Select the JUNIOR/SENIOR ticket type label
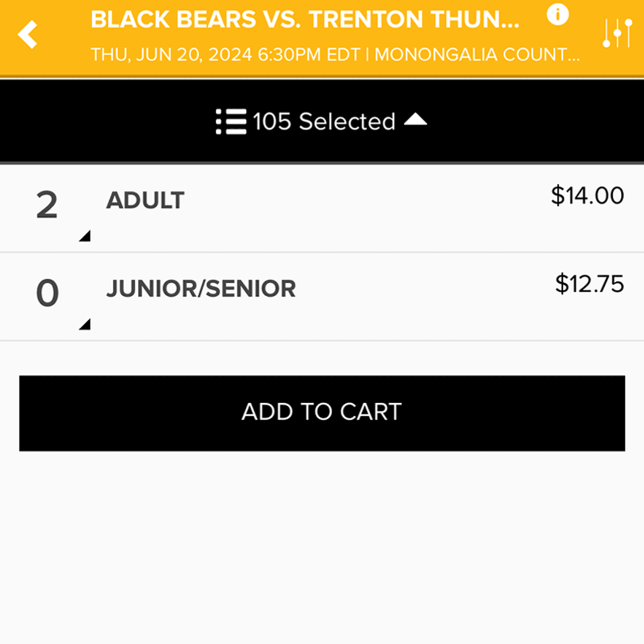The image size is (644, 644). 201,289
